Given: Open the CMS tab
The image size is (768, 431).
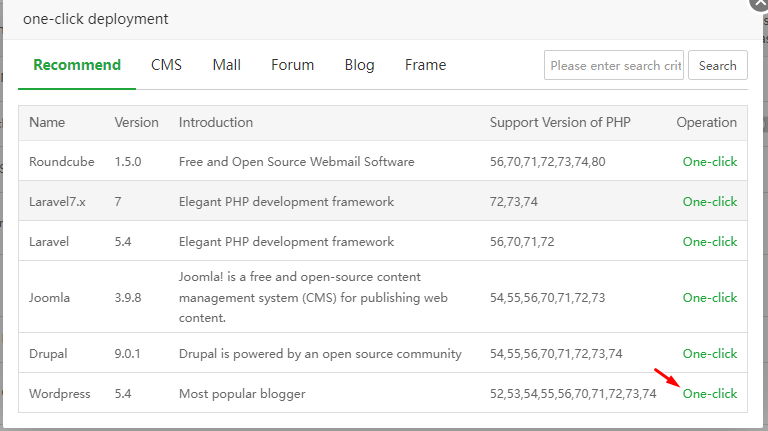Looking at the screenshot, I should pos(166,65).
